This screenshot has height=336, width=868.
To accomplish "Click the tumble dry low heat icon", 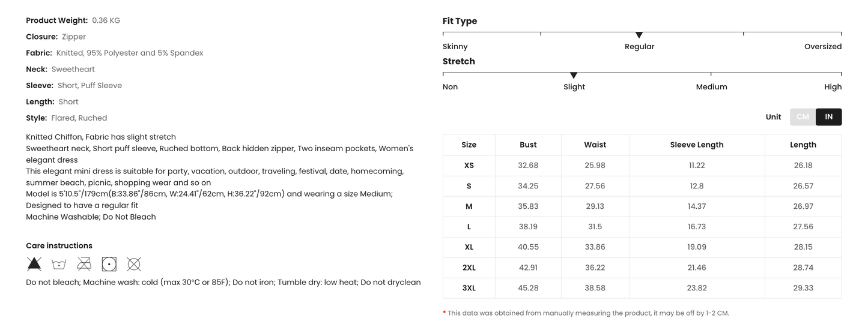I will click(x=109, y=264).
